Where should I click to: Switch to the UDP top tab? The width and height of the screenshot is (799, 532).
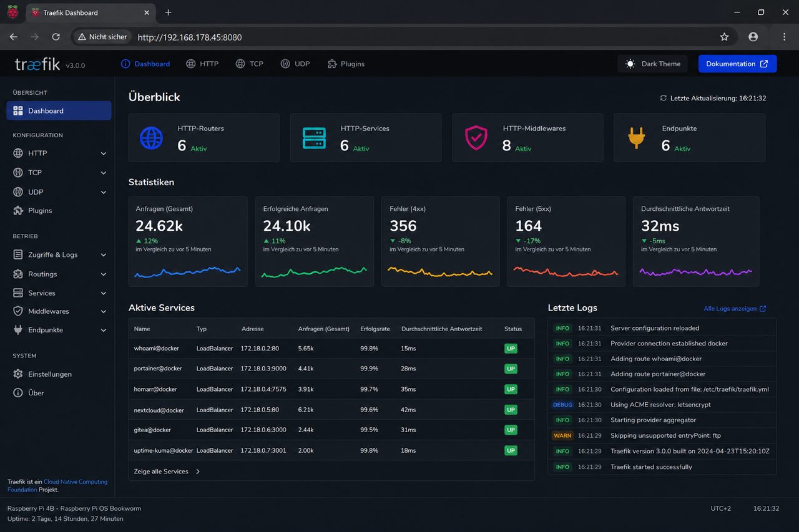(x=295, y=64)
